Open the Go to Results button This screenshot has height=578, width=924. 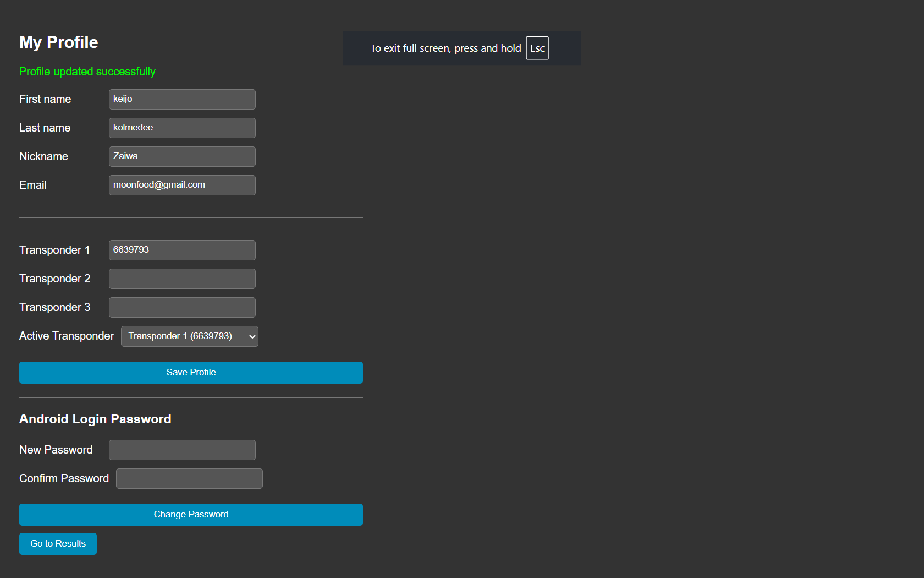pyautogui.click(x=58, y=544)
